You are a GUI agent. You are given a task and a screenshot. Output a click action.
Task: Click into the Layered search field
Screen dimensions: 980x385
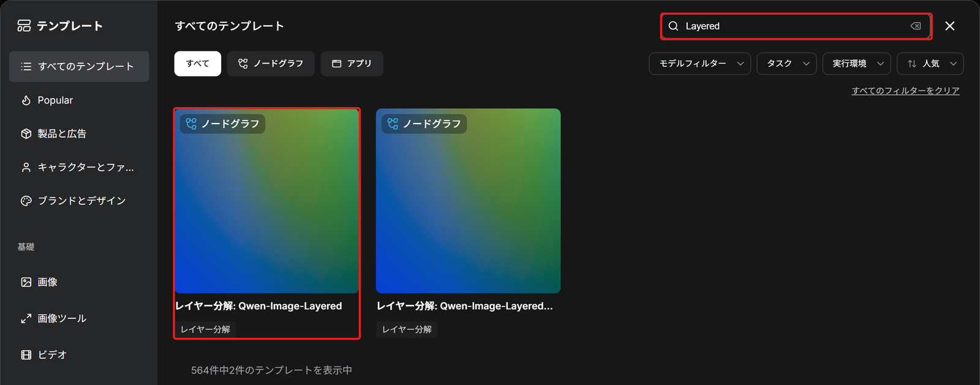(x=795, y=26)
